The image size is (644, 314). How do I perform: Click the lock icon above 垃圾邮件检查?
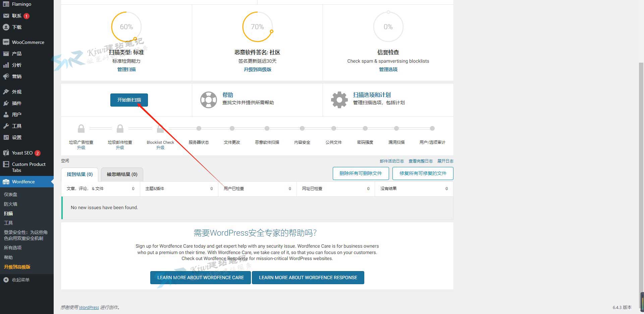(x=120, y=128)
